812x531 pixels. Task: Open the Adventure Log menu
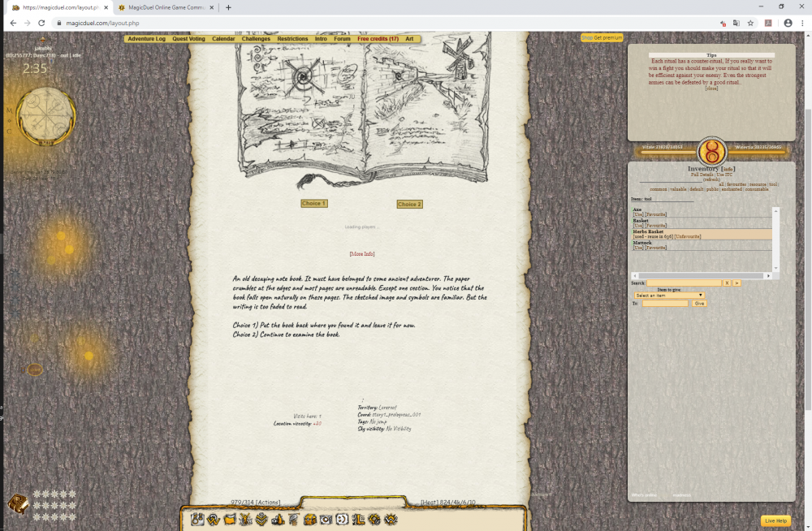[x=146, y=39]
